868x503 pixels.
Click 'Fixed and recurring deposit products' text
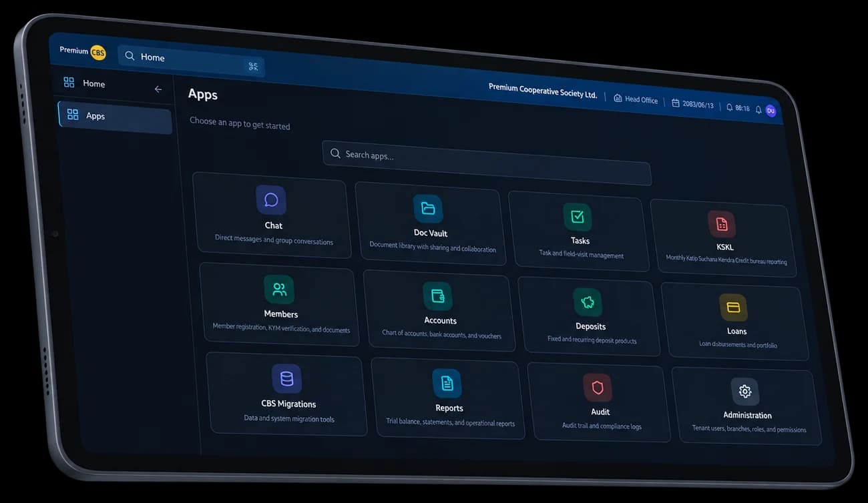click(592, 340)
